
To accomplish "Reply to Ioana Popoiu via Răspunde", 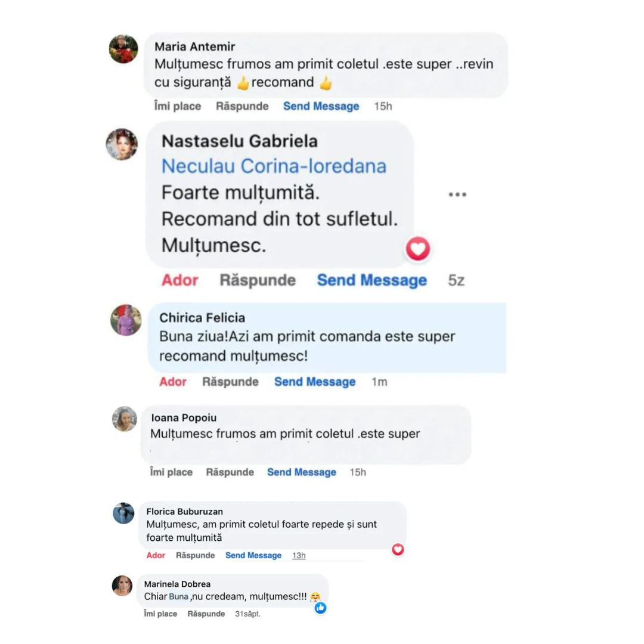I will pyautogui.click(x=230, y=472).
